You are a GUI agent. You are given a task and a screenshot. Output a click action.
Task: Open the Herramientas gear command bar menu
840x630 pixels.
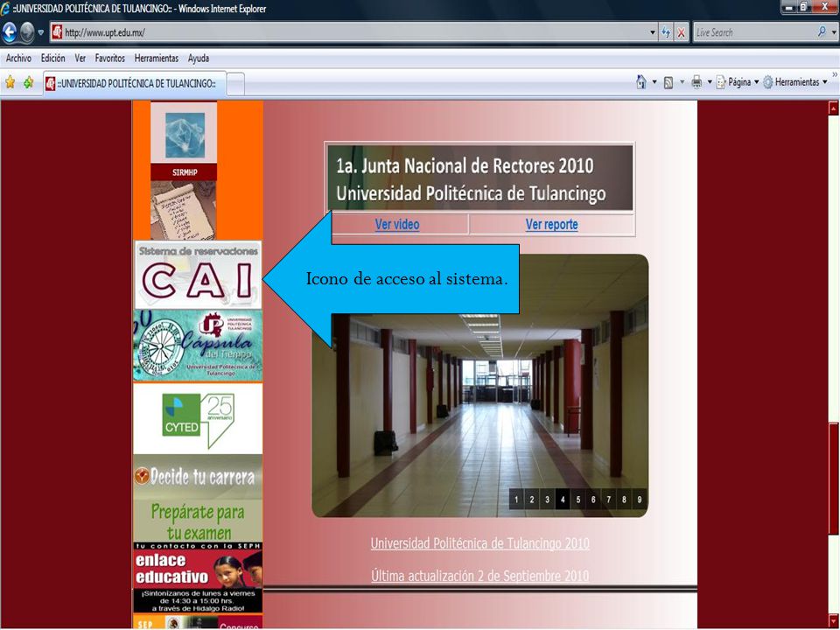tap(795, 82)
